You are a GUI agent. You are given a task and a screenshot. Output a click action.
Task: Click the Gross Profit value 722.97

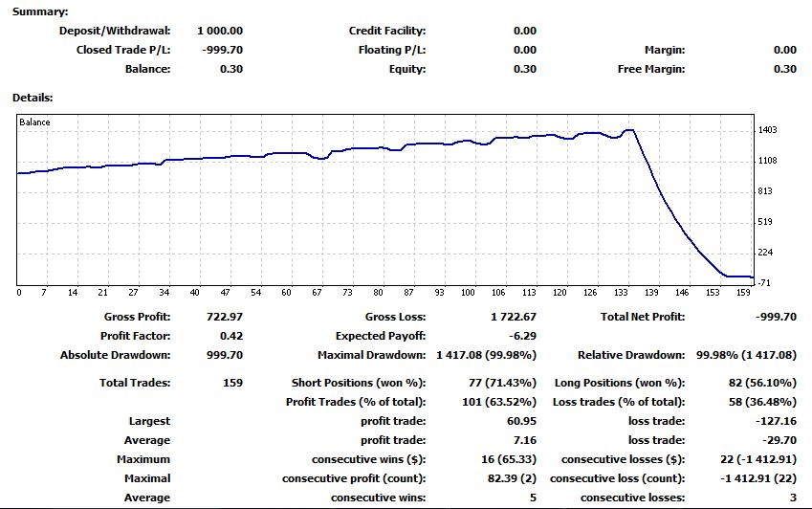click(225, 317)
